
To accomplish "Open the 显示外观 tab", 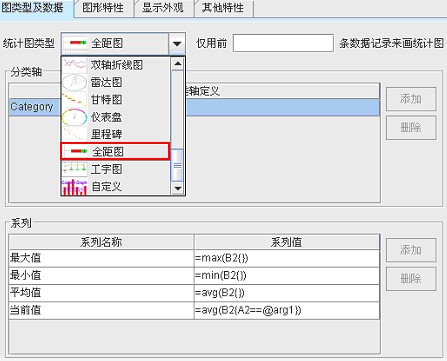I will [163, 8].
